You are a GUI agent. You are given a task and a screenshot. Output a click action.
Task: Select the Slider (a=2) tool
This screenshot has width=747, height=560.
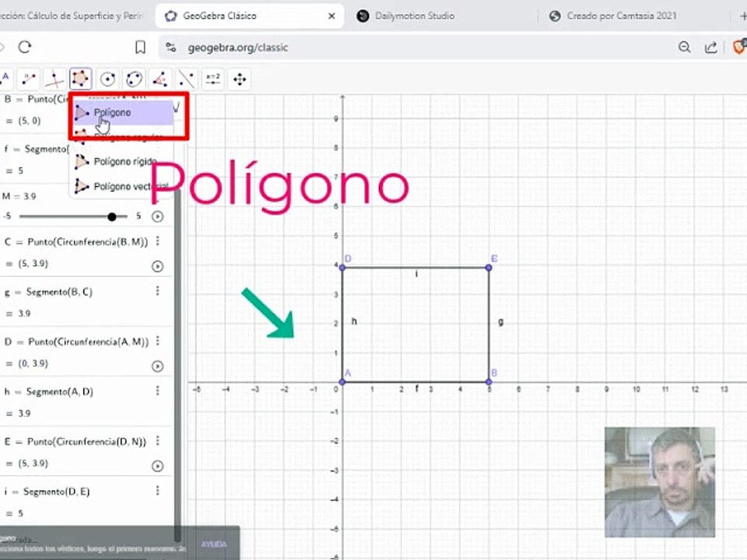click(213, 79)
